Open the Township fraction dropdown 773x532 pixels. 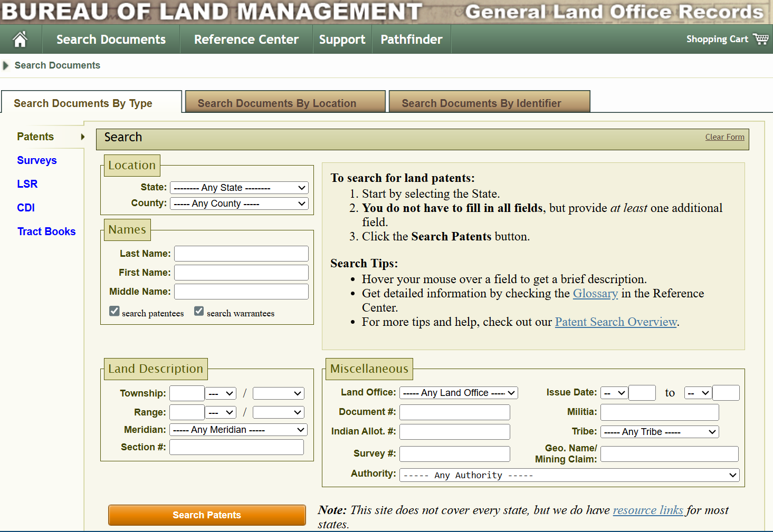point(279,393)
